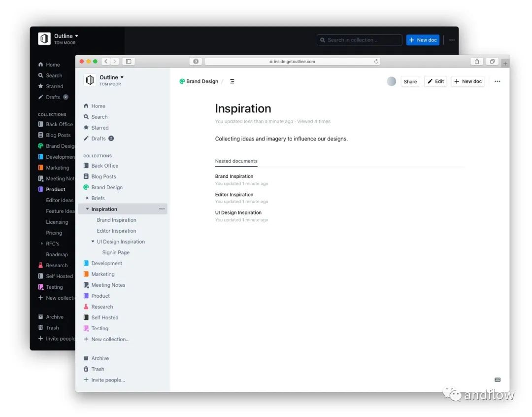Viewport: 532px width, 417px height.
Task: Click the Share button
Action: [x=410, y=81]
